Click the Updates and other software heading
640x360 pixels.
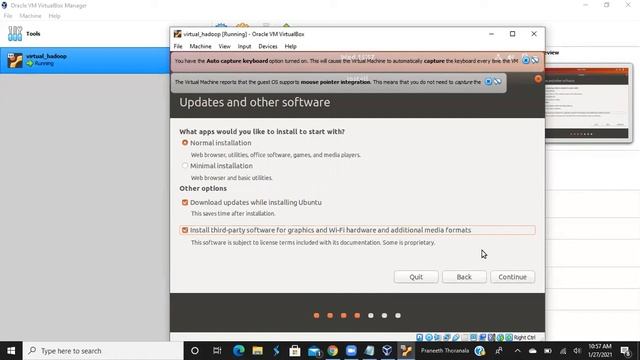[255, 102]
